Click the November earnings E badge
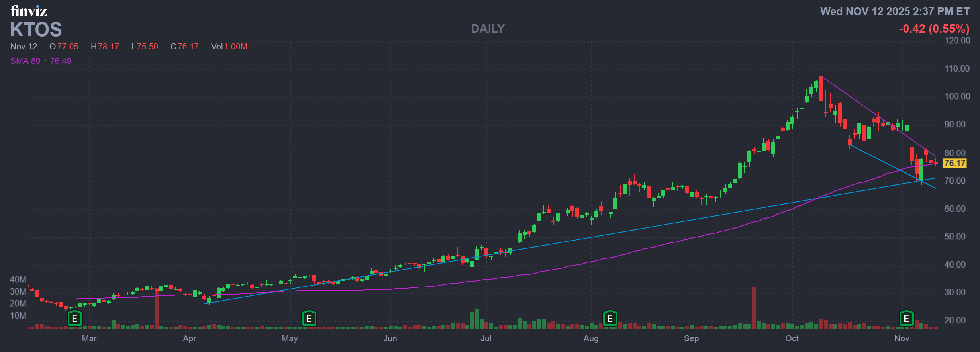 [x=906, y=319]
